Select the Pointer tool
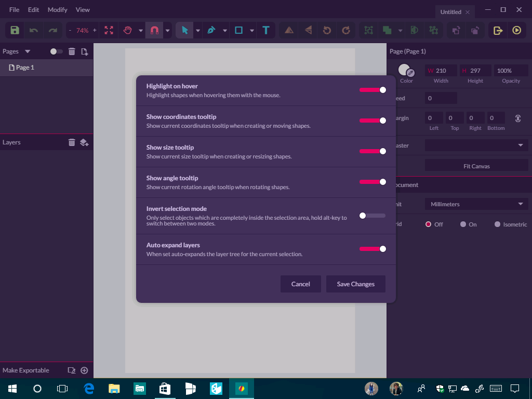The height and width of the screenshot is (399, 532). point(184,30)
